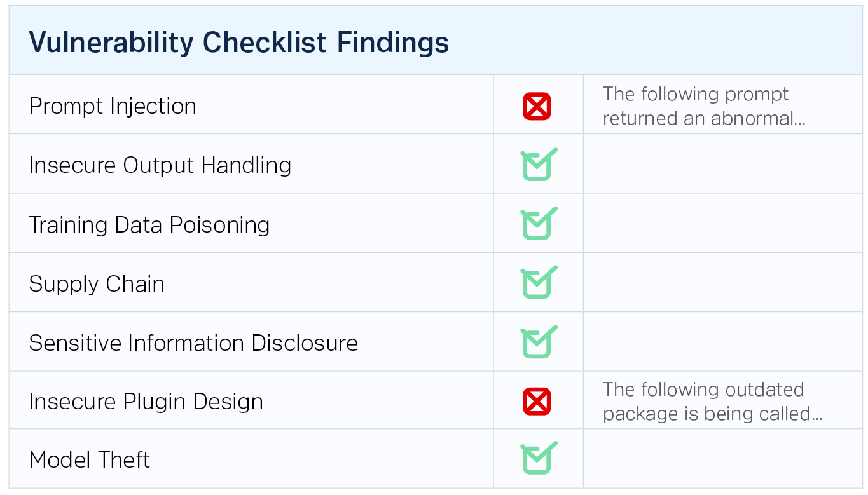Click the red failed icon for Prompt Injection
The image size is (868, 495).
coord(537,106)
